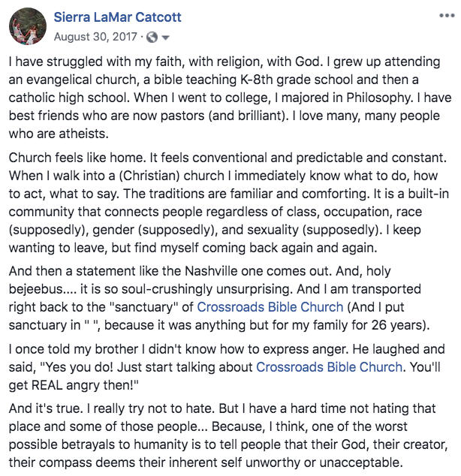
Task: Click the paragraph beginning "And it's true"
Action: (225, 435)
